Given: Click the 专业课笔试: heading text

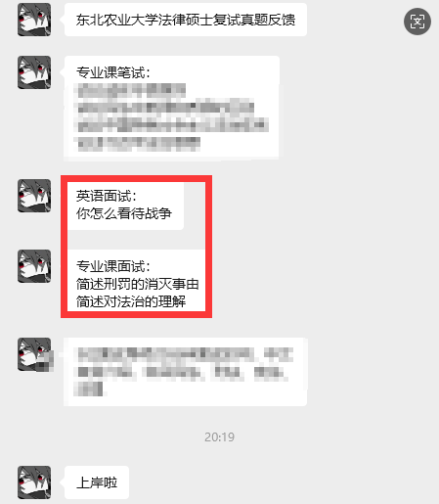Looking at the screenshot, I should pyautogui.click(x=113, y=72).
